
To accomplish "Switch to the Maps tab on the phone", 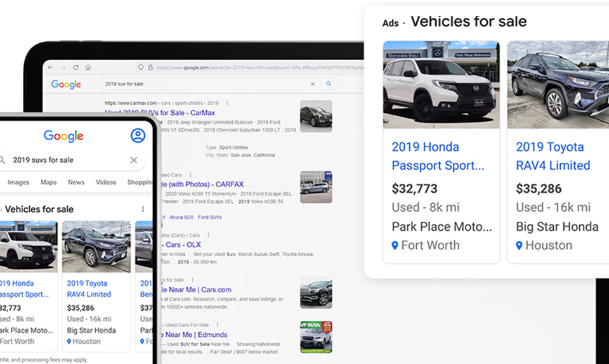I will click(49, 183).
